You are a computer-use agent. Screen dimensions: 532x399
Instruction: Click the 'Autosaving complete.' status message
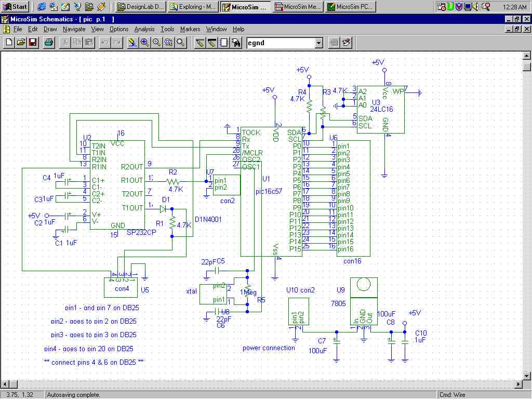[74, 395]
